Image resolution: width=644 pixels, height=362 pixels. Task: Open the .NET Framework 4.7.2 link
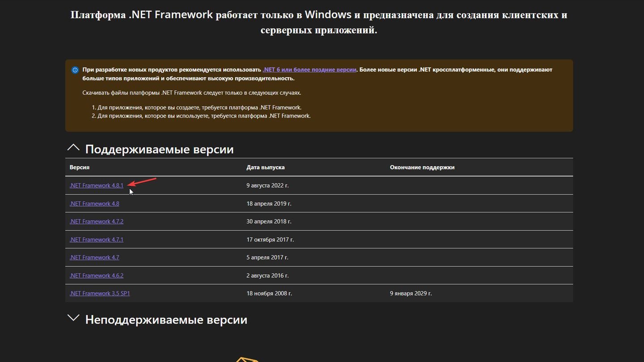coord(96,221)
